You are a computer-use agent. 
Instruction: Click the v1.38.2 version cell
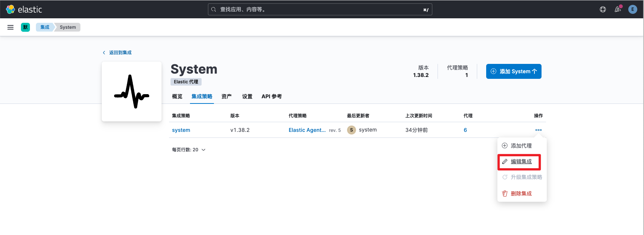coord(240,130)
